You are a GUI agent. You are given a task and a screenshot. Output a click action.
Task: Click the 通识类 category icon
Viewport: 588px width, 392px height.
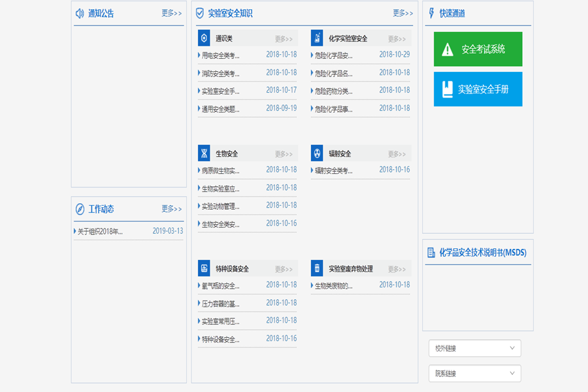[204, 39]
